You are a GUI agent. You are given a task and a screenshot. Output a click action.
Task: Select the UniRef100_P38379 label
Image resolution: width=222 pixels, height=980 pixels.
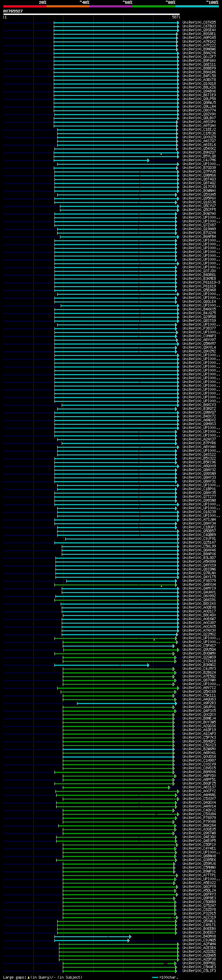[x=199, y=581]
